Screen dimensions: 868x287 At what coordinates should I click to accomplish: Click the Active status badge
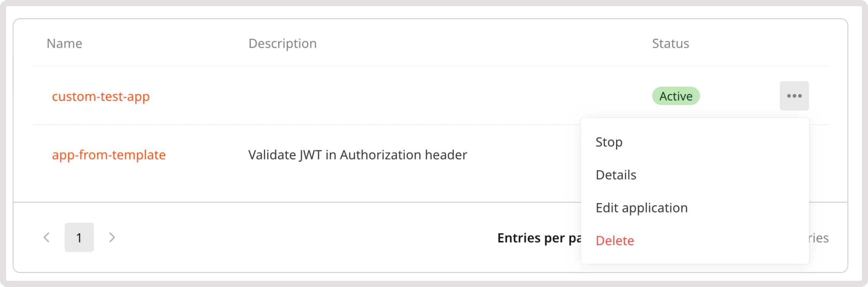(x=676, y=96)
